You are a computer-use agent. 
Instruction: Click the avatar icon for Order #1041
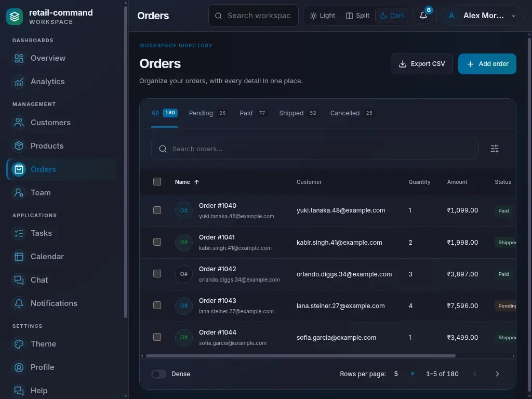coord(184,242)
